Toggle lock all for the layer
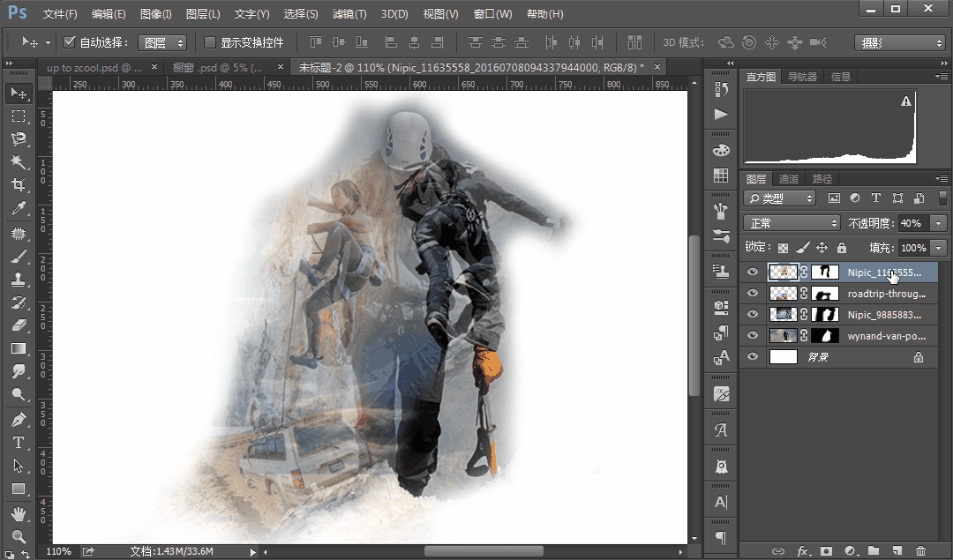953x560 pixels. click(841, 248)
